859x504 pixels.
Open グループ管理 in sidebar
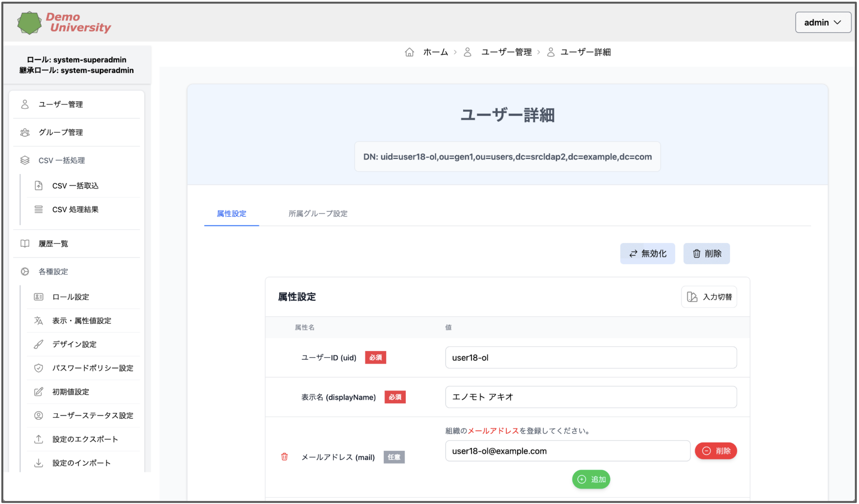point(61,132)
